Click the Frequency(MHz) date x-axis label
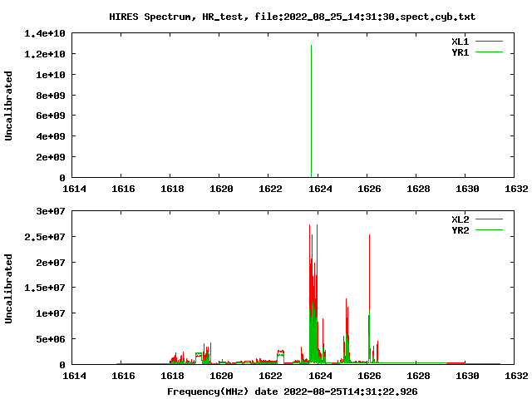532x399 pixels. tap(292, 392)
